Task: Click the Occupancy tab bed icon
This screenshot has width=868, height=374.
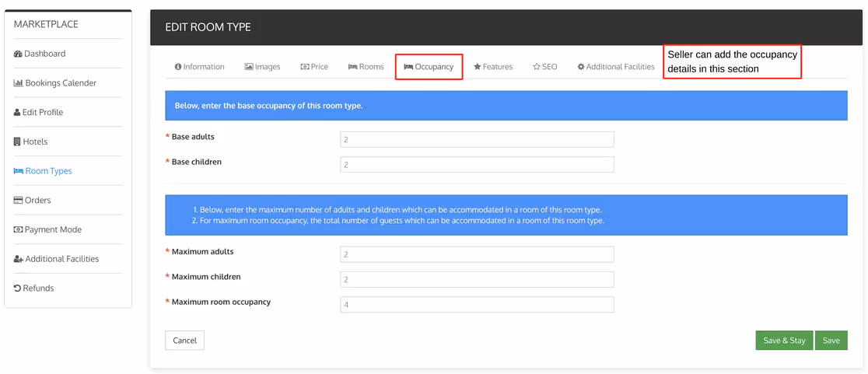Action: (x=408, y=67)
